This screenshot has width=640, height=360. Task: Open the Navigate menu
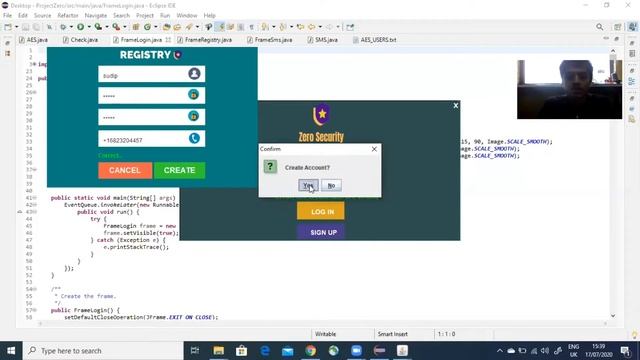tap(96, 16)
